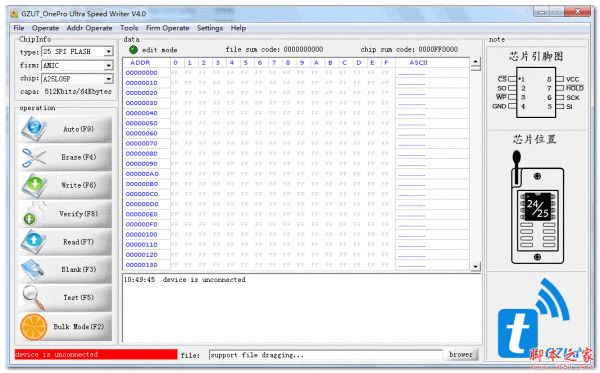Open the Addr Operate menu
The image size is (600, 373).
pyautogui.click(x=89, y=28)
